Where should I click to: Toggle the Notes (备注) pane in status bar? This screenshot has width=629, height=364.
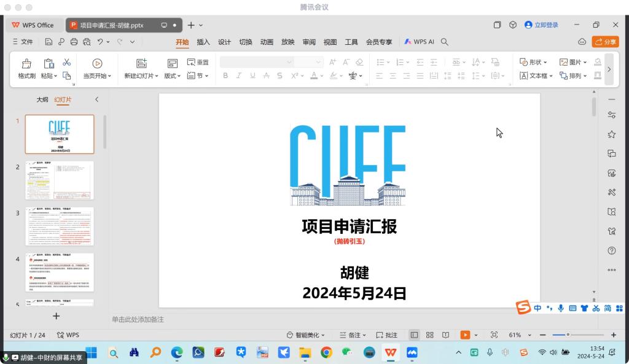(x=352, y=335)
